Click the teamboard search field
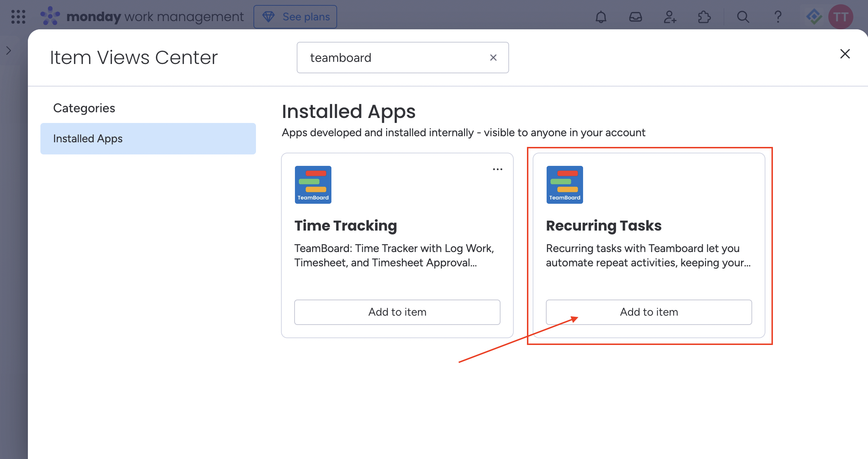 [393, 58]
